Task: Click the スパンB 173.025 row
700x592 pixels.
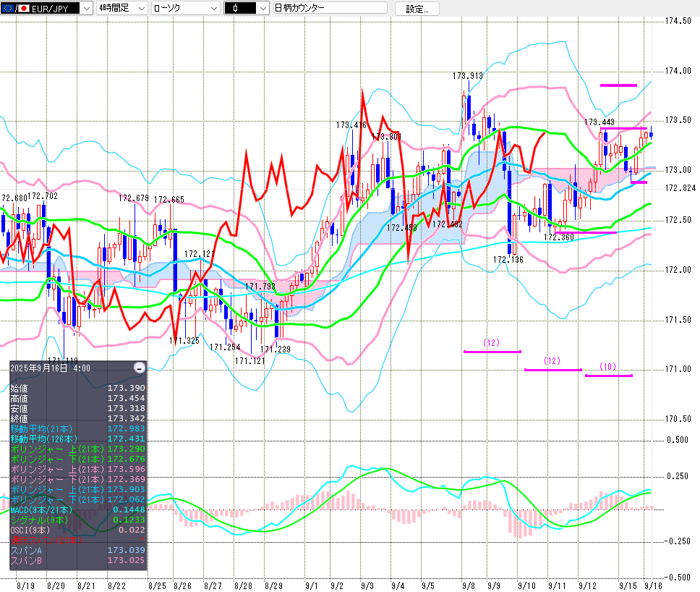Action: pyautogui.click(x=77, y=560)
